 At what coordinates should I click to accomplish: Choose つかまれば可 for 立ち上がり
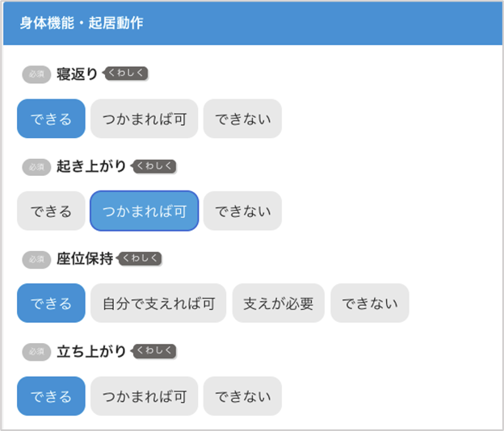pos(145,396)
